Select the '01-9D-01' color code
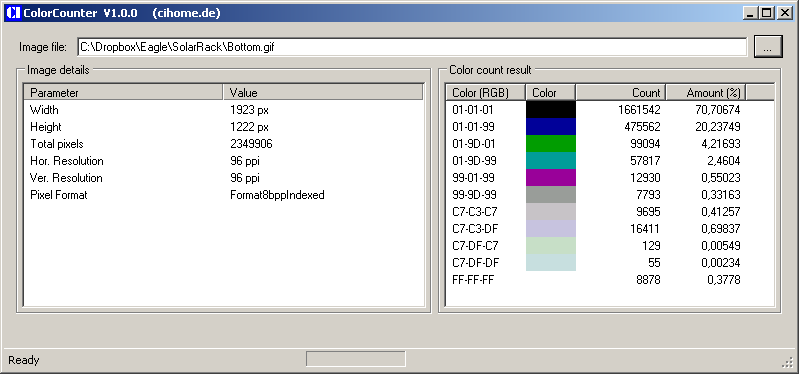The width and height of the screenshot is (799, 374). point(473,144)
